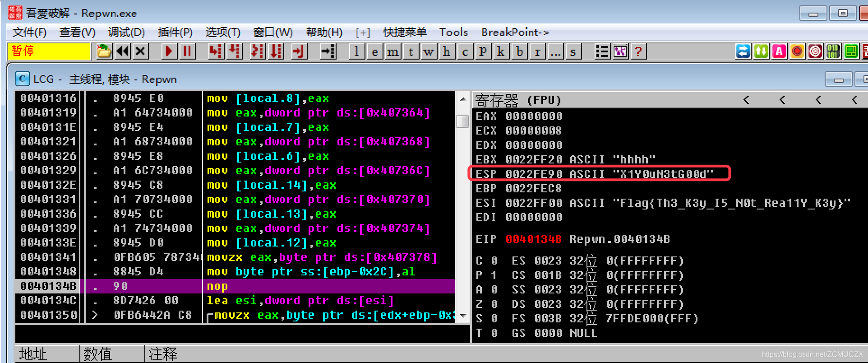
Task: Click Execute Till Return icon
Action: tap(299, 51)
